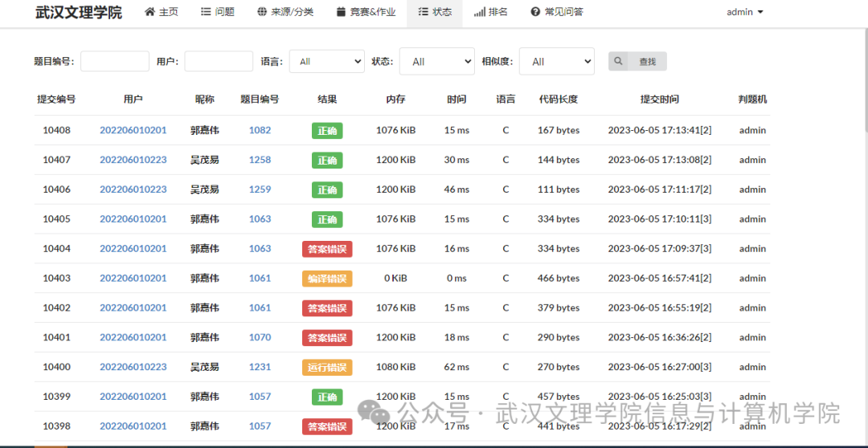This screenshot has width=868, height=448.
Task: Click the home icon beside 主页
Action: point(149,13)
